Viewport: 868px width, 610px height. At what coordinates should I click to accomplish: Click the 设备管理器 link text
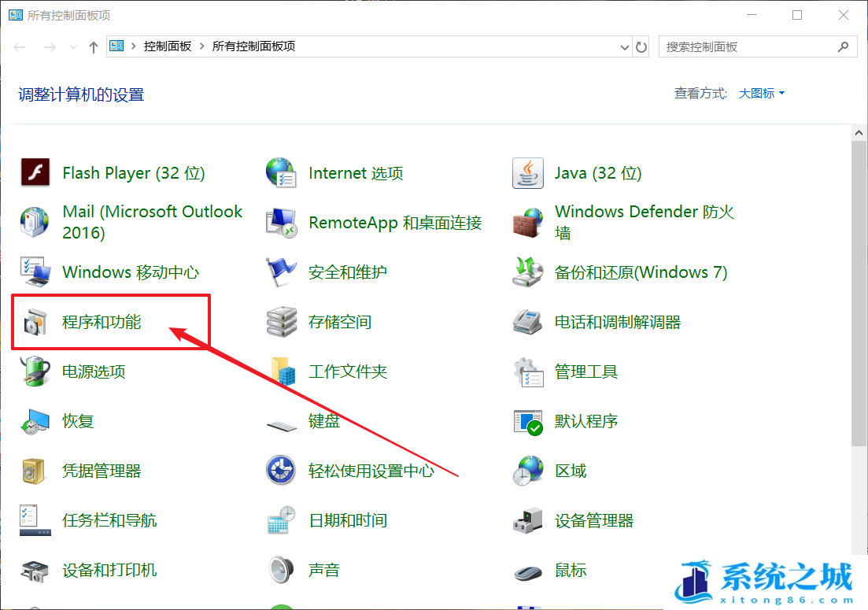click(594, 520)
